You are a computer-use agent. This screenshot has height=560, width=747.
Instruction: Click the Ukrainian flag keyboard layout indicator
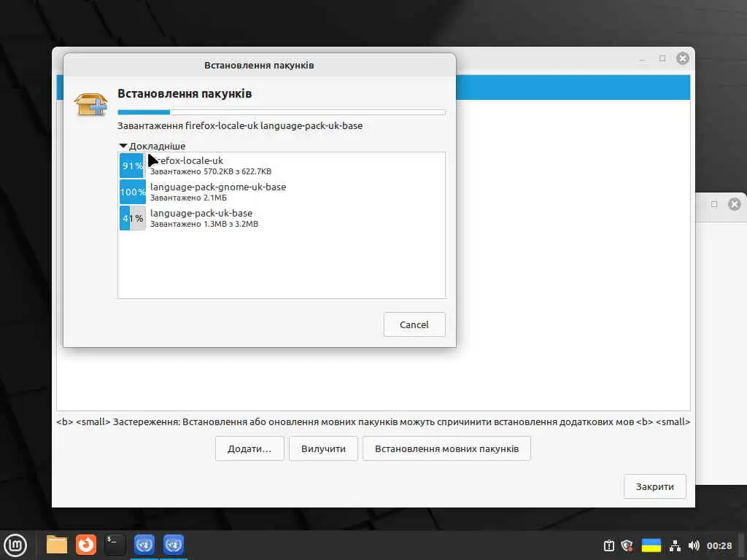(x=651, y=545)
